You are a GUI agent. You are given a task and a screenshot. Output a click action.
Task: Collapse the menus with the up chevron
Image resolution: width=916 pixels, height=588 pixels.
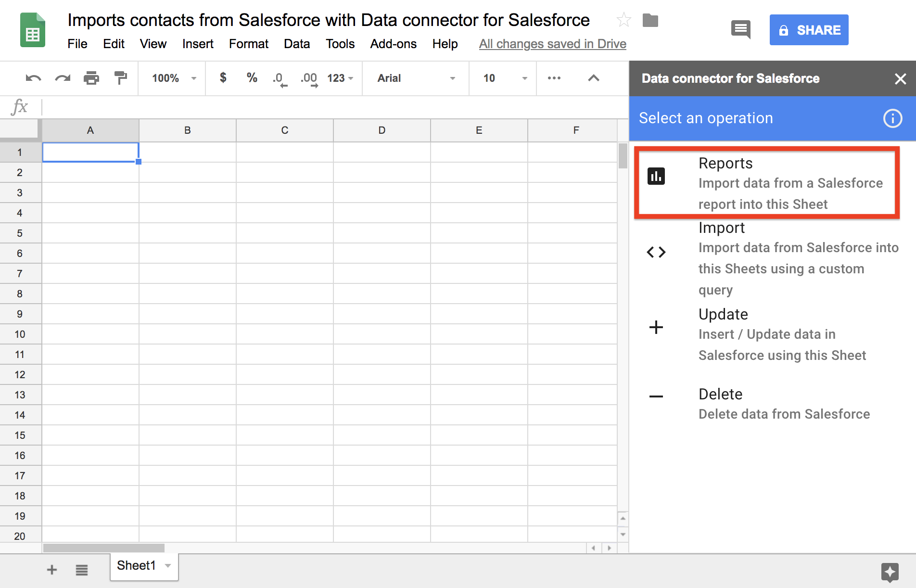[594, 78]
